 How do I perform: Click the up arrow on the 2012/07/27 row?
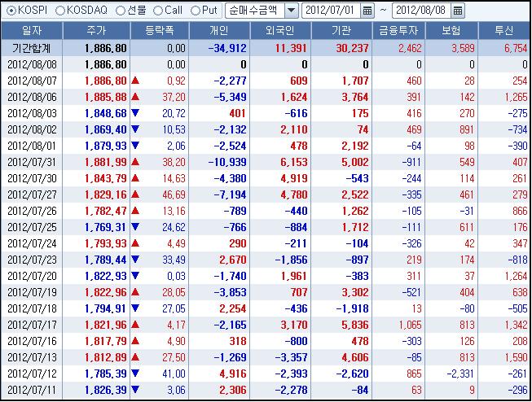click(x=135, y=194)
